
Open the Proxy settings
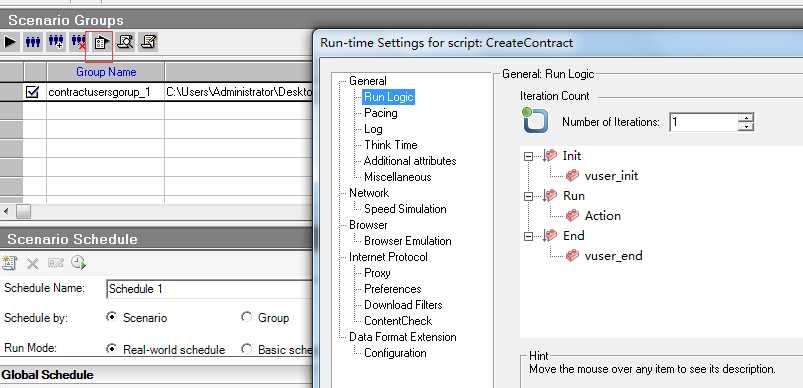pos(377,273)
